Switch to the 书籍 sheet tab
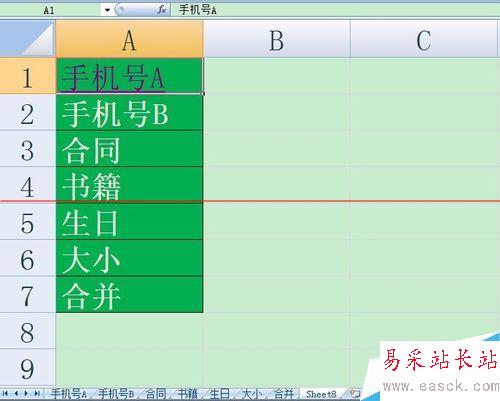This screenshot has width=500, height=401. tap(188, 394)
